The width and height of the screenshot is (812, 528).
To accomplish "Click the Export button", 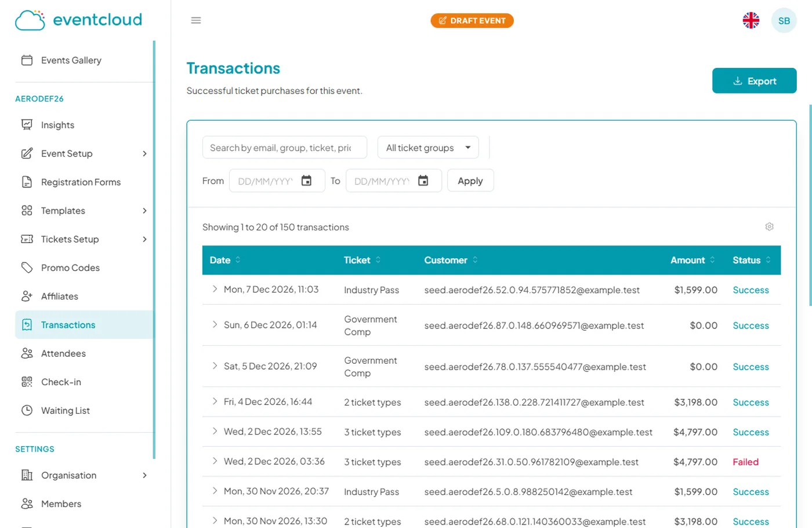I will pyautogui.click(x=754, y=81).
